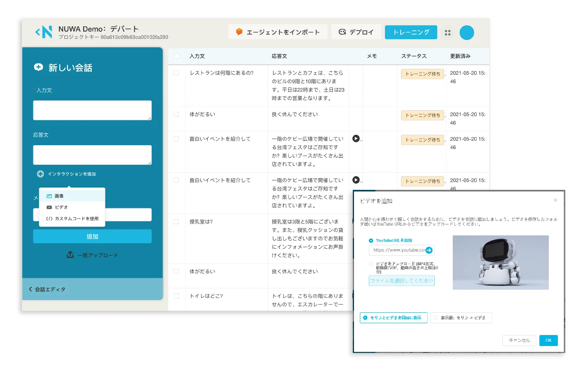Click the orange エージェントをインポート cube icon

(239, 32)
